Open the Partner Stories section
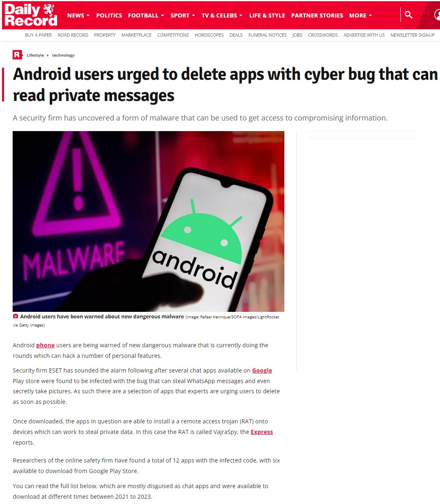The height and width of the screenshot is (504, 440). 317,15
